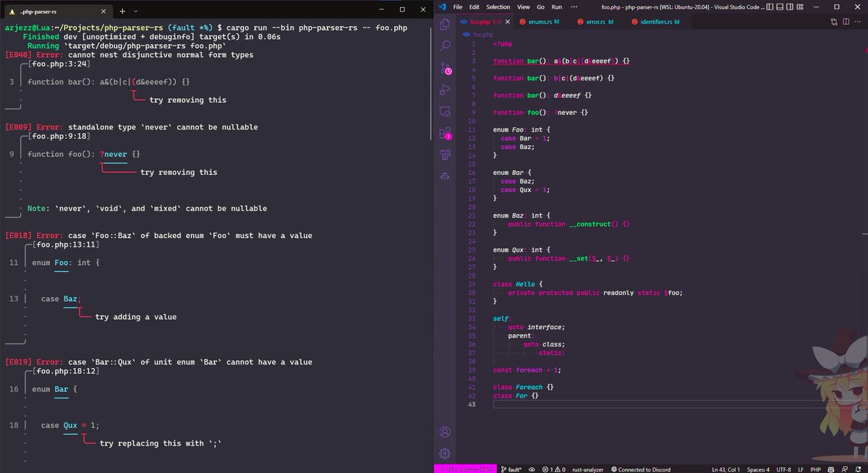Open the Go menu
The image size is (868, 473).
tap(540, 7)
